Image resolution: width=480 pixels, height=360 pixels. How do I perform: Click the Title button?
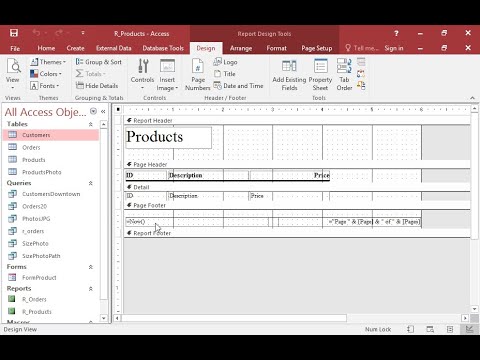(x=225, y=74)
